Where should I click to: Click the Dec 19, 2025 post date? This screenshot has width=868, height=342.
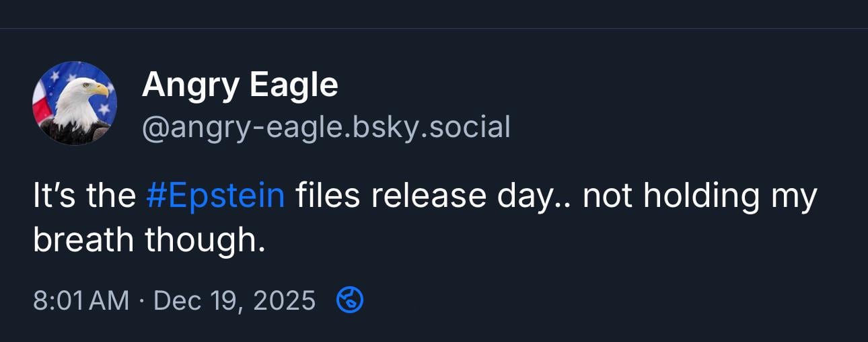(234, 300)
